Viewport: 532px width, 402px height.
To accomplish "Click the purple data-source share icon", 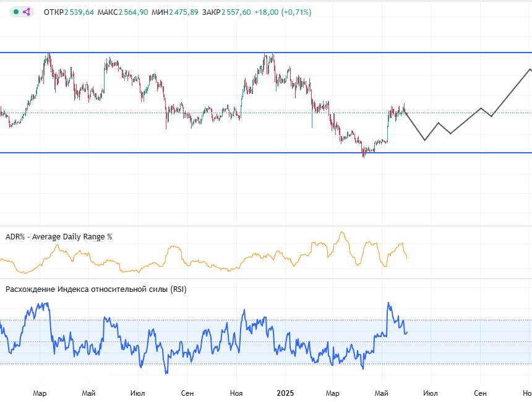I will coord(27,12).
